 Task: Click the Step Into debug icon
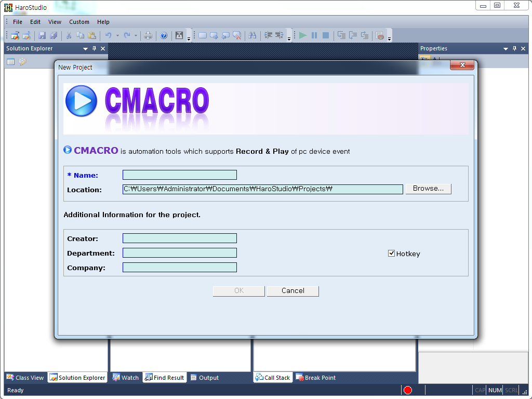click(341, 35)
